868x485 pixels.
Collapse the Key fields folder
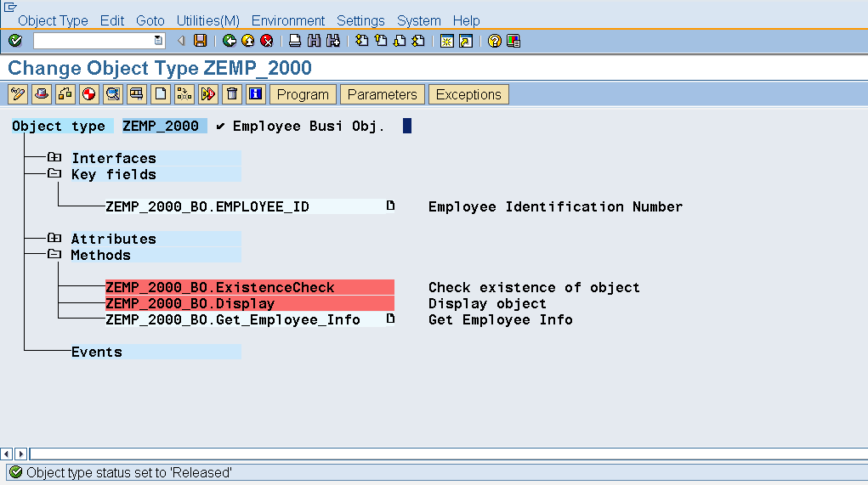pos(54,174)
